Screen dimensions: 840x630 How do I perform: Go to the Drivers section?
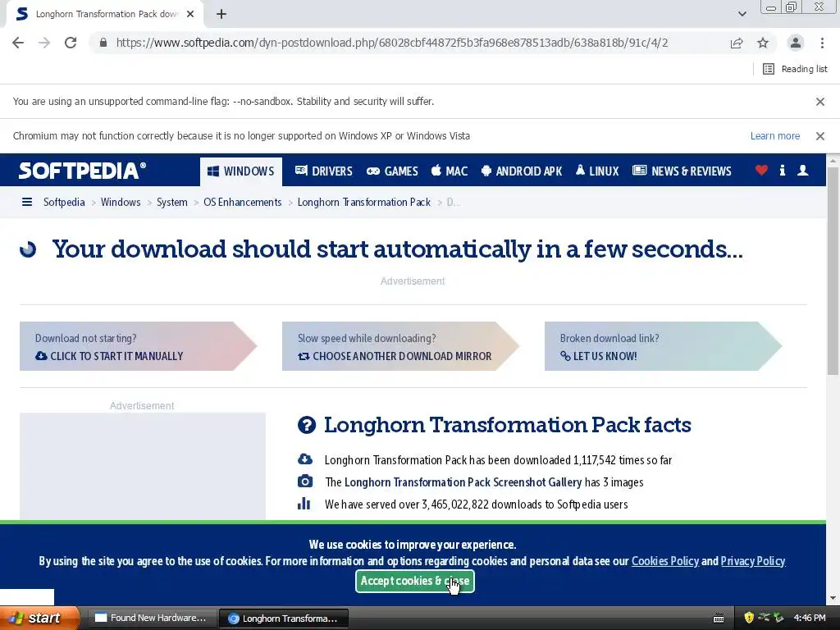coord(323,171)
